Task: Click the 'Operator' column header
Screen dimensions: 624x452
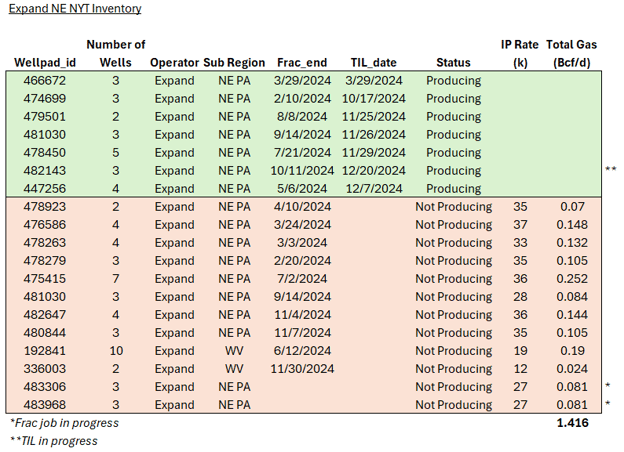Action: pyautogui.click(x=174, y=62)
